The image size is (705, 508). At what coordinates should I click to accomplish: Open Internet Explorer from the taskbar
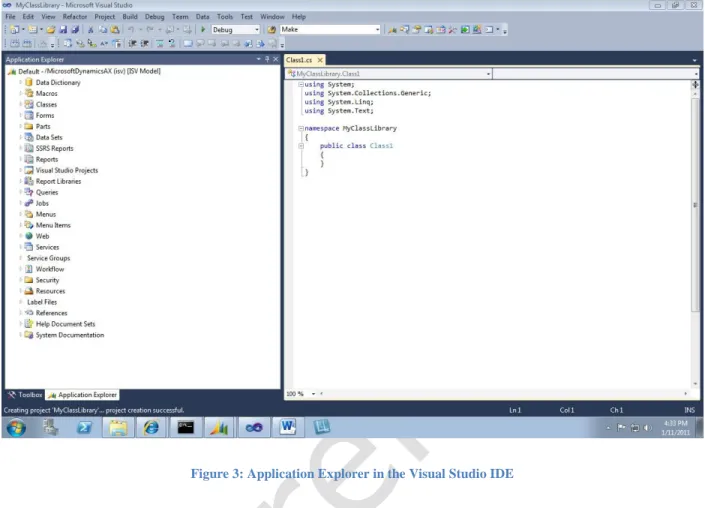click(x=151, y=427)
